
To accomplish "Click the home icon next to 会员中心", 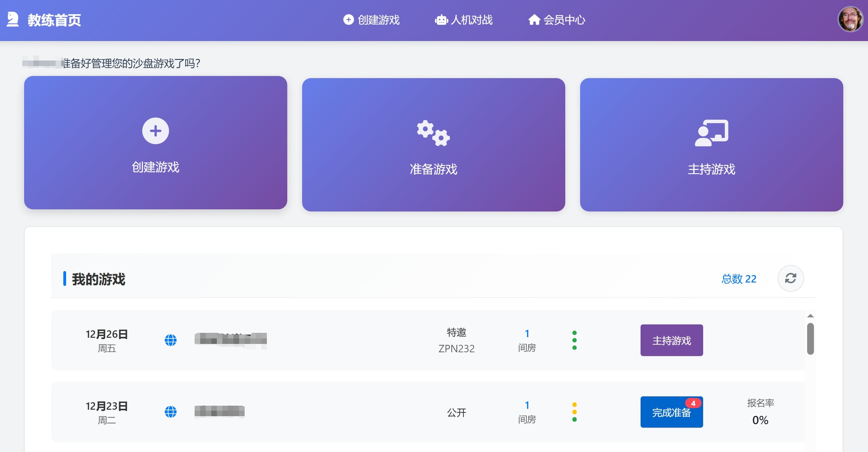I will pyautogui.click(x=535, y=20).
